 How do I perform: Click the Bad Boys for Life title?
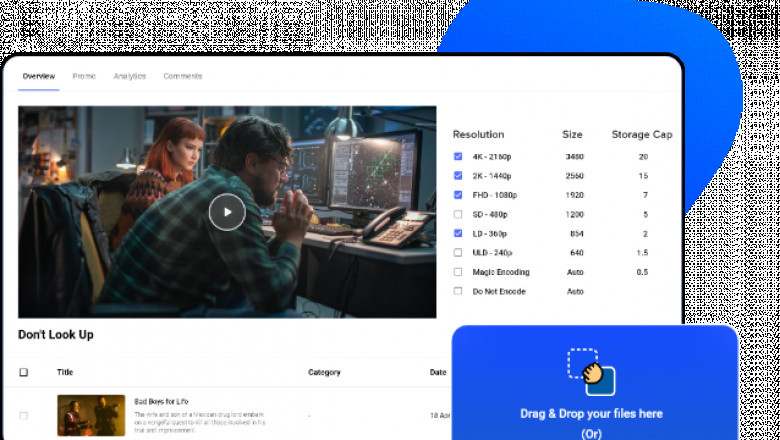point(161,401)
